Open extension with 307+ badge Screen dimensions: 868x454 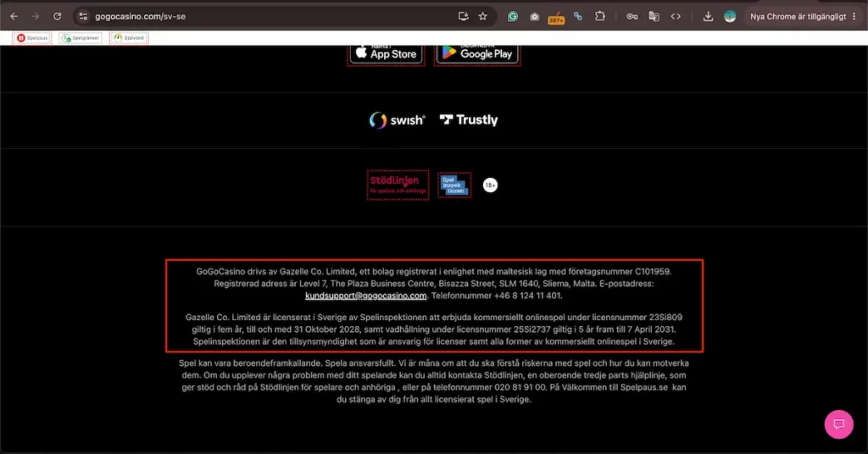coord(556,18)
